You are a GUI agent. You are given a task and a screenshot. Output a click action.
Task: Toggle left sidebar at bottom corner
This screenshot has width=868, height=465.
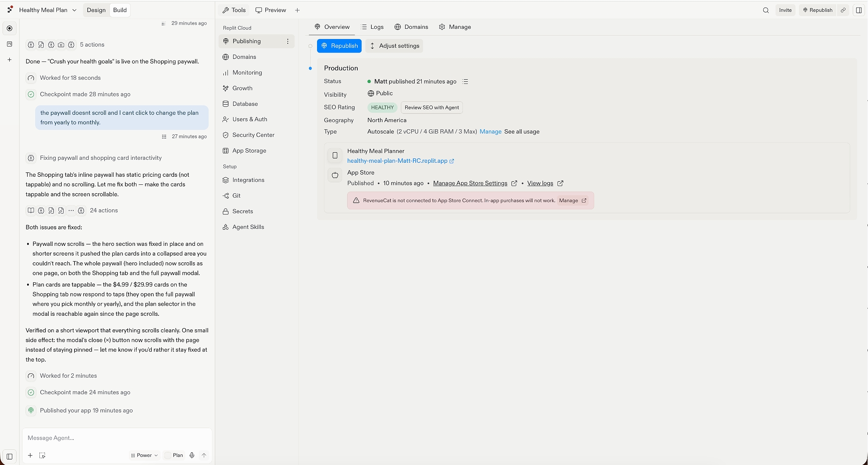click(9, 457)
